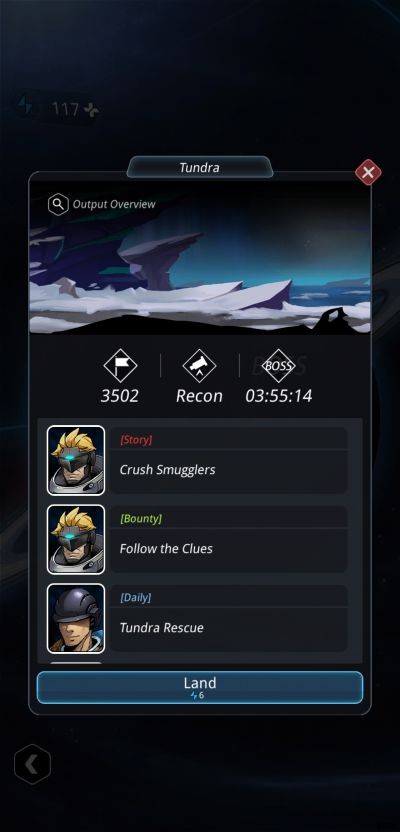Click the [Story] tag label

click(x=136, y=440)
